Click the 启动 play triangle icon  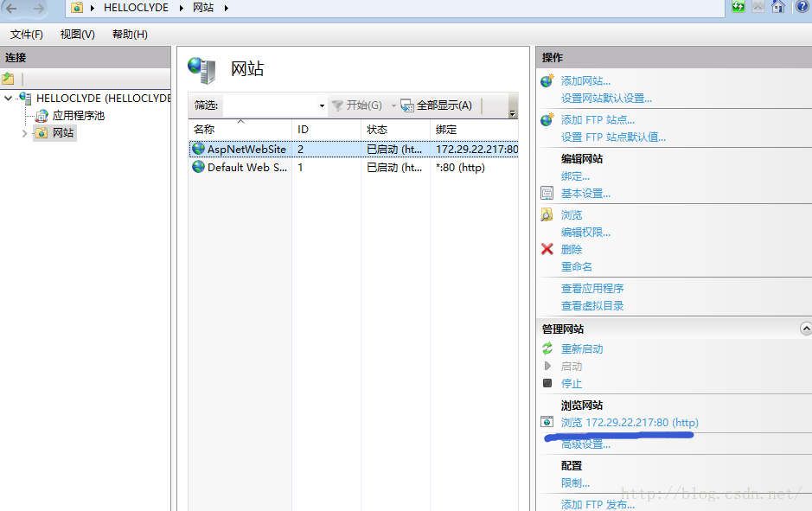(547, 366)
